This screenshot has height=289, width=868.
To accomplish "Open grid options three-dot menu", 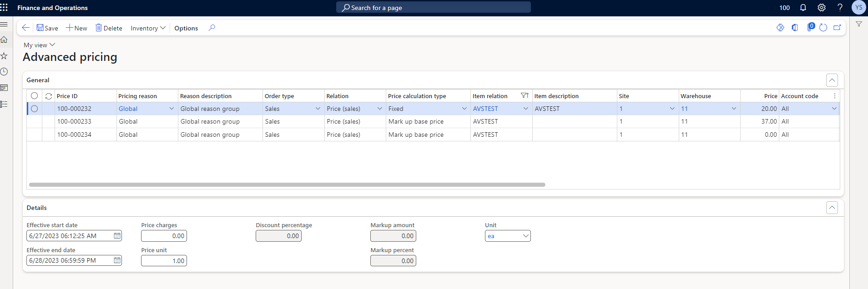I will (834, 96).
